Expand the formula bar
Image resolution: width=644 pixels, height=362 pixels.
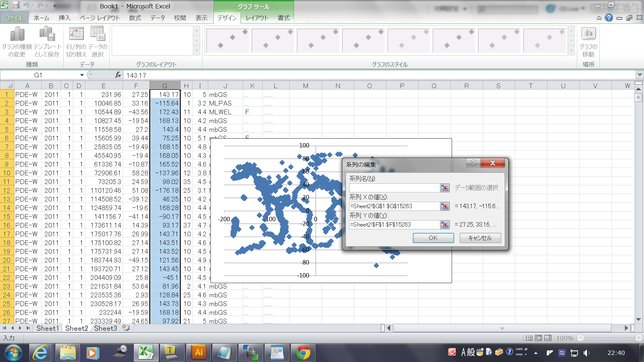pyautogui.click(x=640, y=75)
